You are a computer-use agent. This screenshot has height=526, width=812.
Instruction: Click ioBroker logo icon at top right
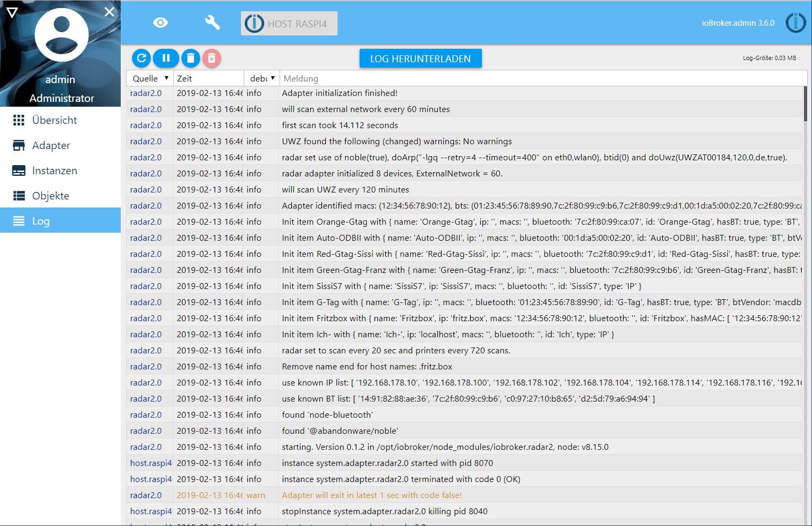point(796,23)
